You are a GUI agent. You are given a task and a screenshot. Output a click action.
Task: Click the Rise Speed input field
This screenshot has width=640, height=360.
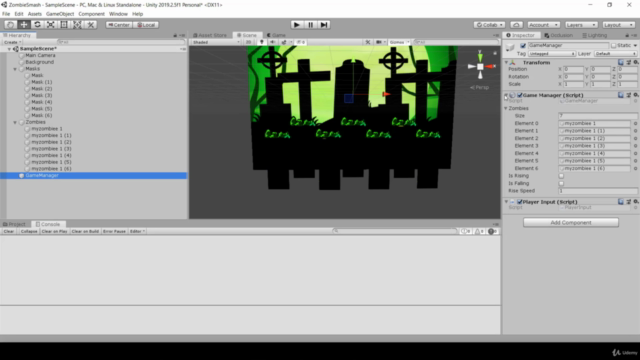coord(598,191)
